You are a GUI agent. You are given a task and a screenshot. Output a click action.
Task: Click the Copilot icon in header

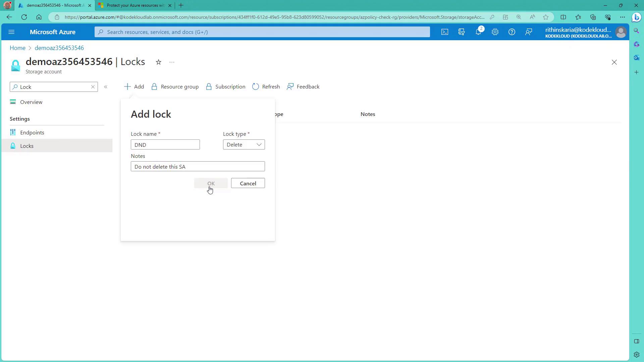[x=637, y=17]
